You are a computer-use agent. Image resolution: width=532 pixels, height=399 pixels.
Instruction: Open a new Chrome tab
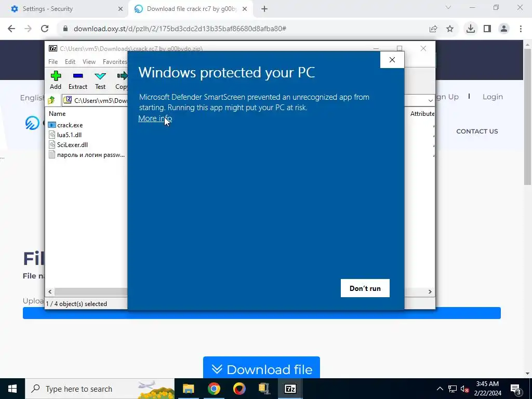(x=264, y=9)
